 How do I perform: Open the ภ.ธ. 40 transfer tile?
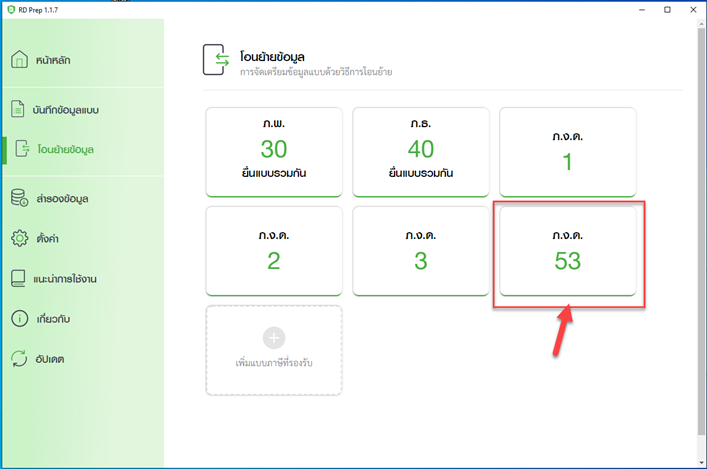tap(420, 151)
